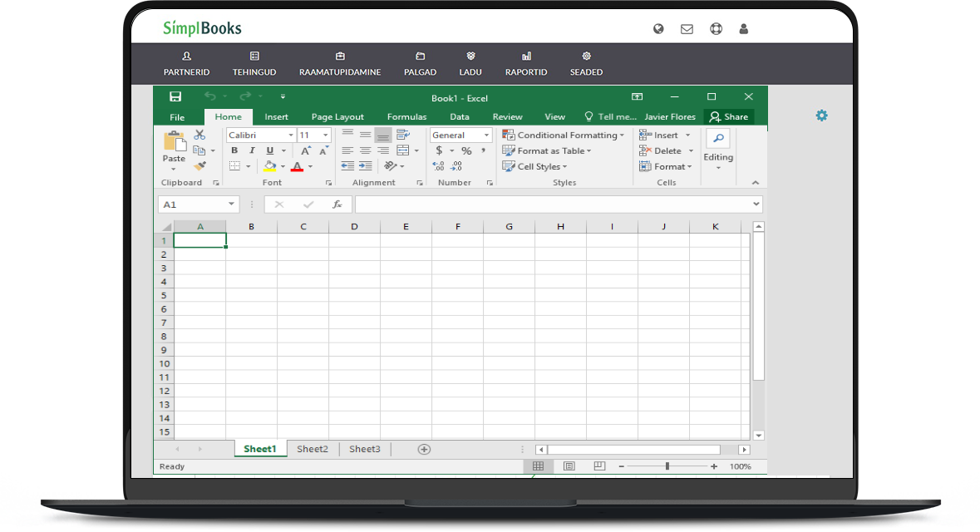
Task: Open the PARTNERID menu in SimplBooks
Action: (x=186, y=64)
